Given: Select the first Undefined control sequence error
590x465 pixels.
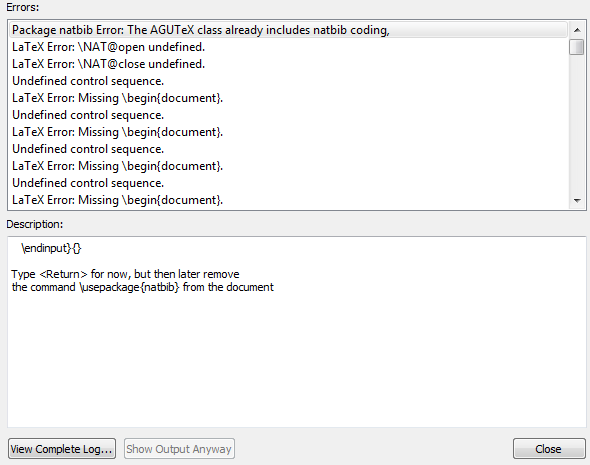Looking at the screenshot, I should click(x=288, y=81).
